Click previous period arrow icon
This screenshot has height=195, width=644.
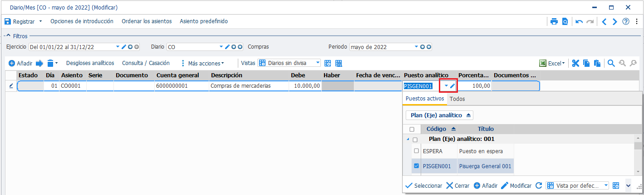[x=422, y=46]
